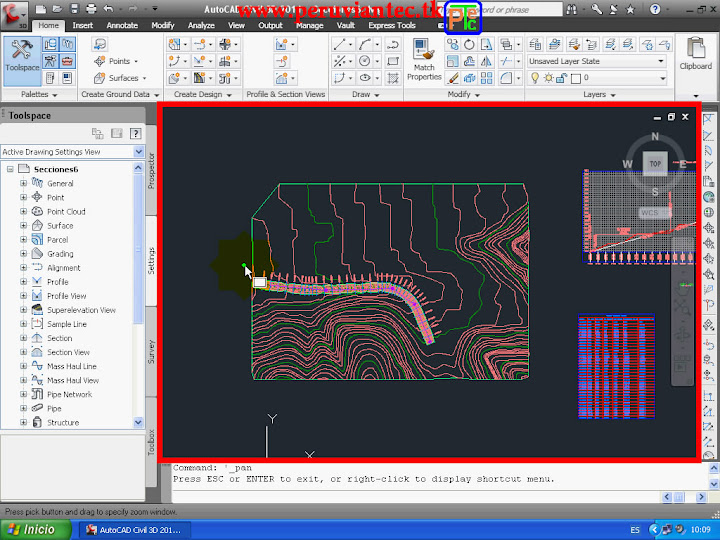Image resolution: width=720 pixels, height=540 pixels.
Task: Click the Plot printer icon
Action: [x=91, y=8]
